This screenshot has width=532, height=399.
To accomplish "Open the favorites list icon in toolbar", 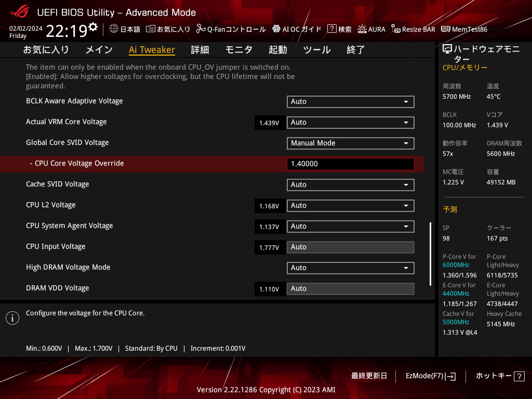I will click(x=151, y=29).
